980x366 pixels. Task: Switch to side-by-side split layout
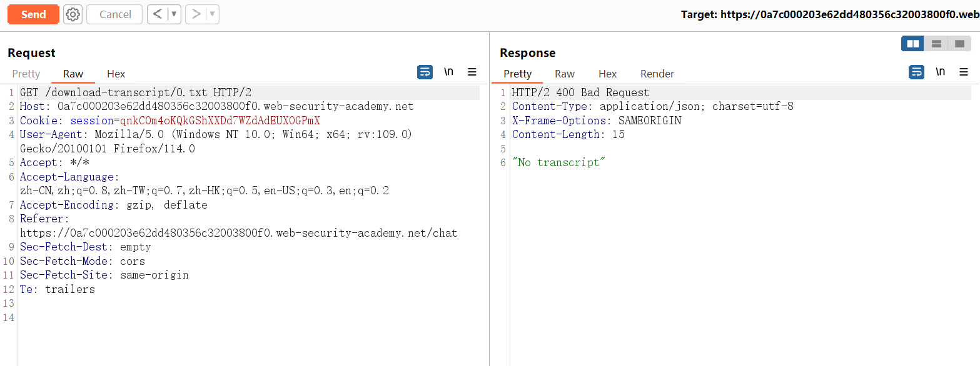912,44
